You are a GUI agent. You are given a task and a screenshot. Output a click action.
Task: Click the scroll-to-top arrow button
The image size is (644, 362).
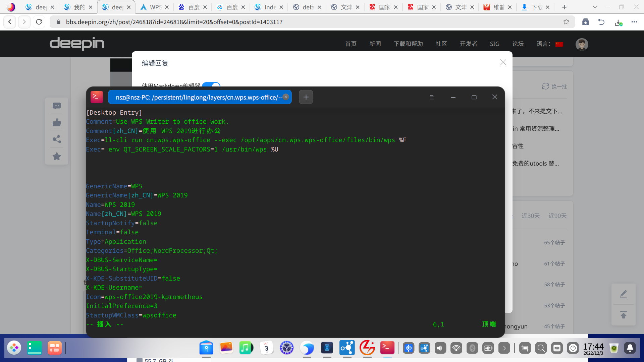(623, 315)
